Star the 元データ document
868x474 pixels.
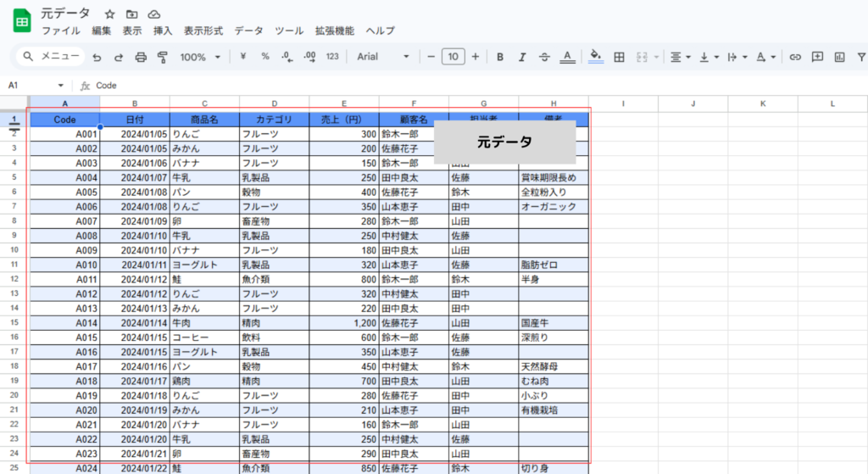pos(109,14)
